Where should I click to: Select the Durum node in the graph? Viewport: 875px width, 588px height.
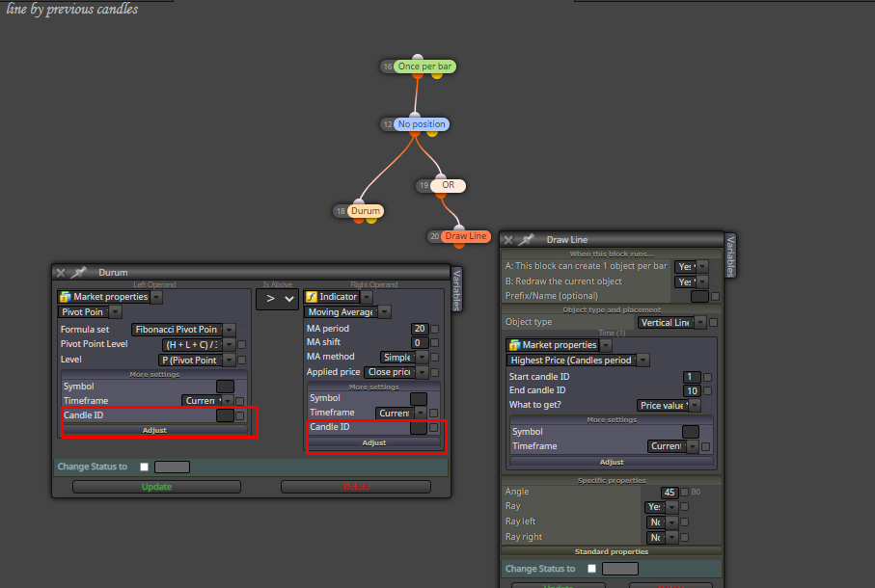pos(366,211)
